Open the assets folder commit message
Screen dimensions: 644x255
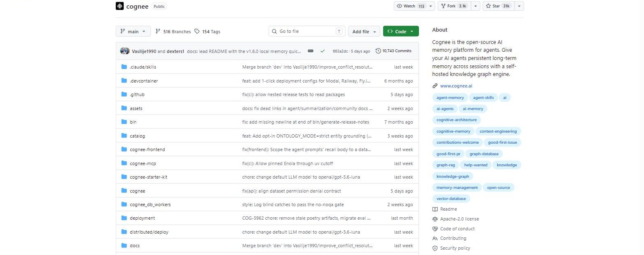(x=308, y=108)
